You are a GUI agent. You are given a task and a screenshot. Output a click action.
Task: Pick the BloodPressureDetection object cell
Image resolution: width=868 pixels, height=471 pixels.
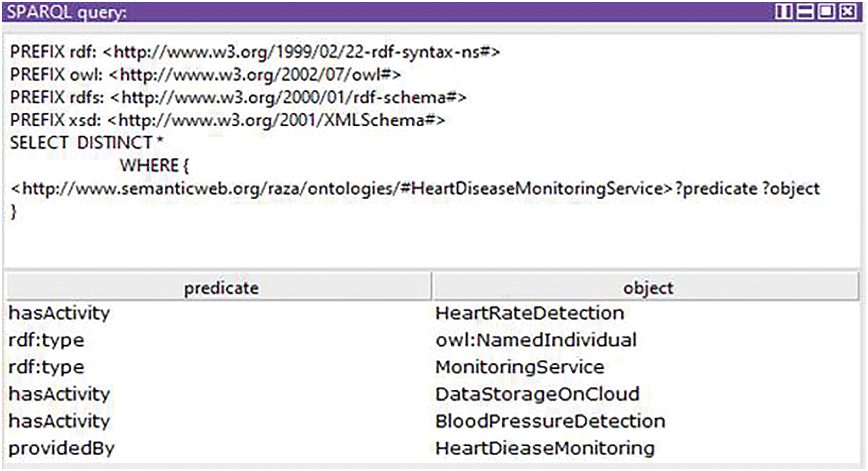click(x=550, y=421)
